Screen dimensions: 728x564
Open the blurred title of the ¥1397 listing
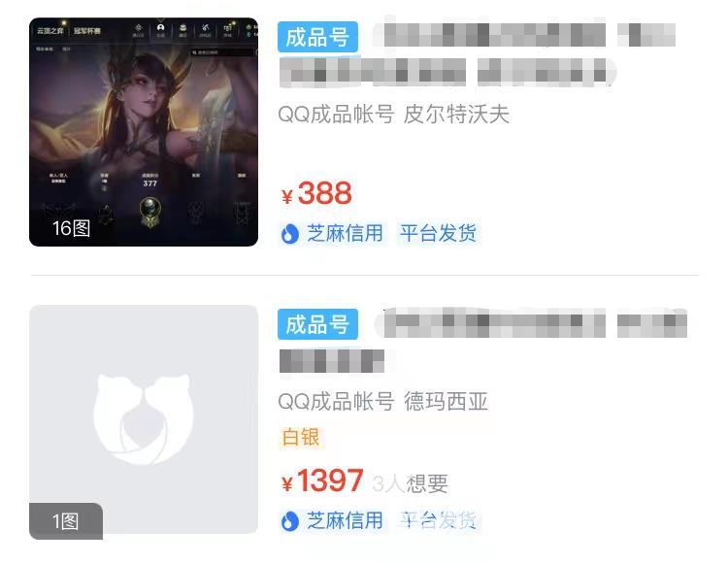tap(482, 340)
